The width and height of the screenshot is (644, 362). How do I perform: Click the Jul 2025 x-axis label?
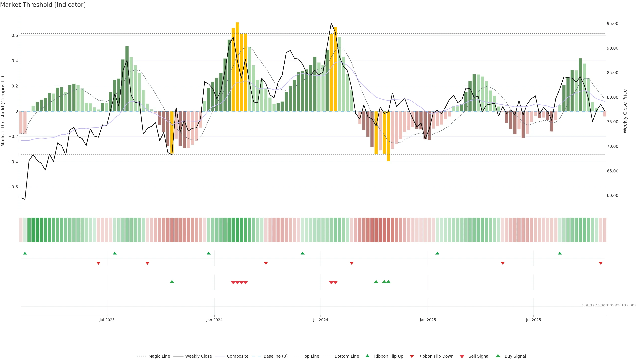click(533, 320)
